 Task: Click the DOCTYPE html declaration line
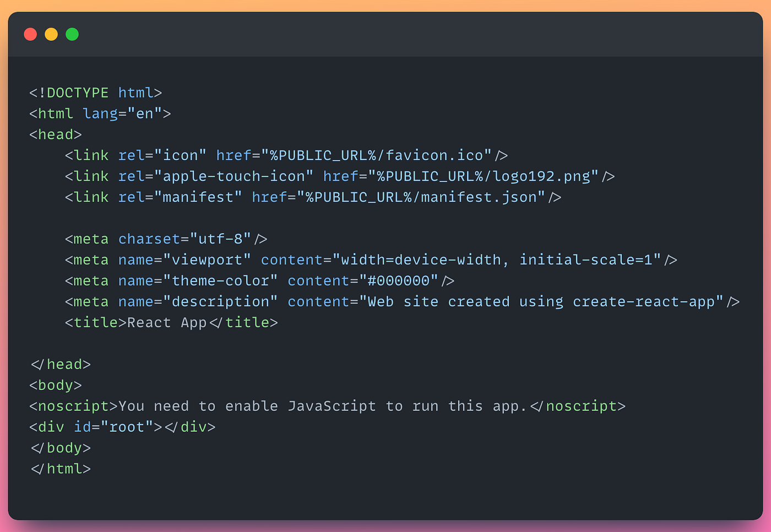coord(96,93)
